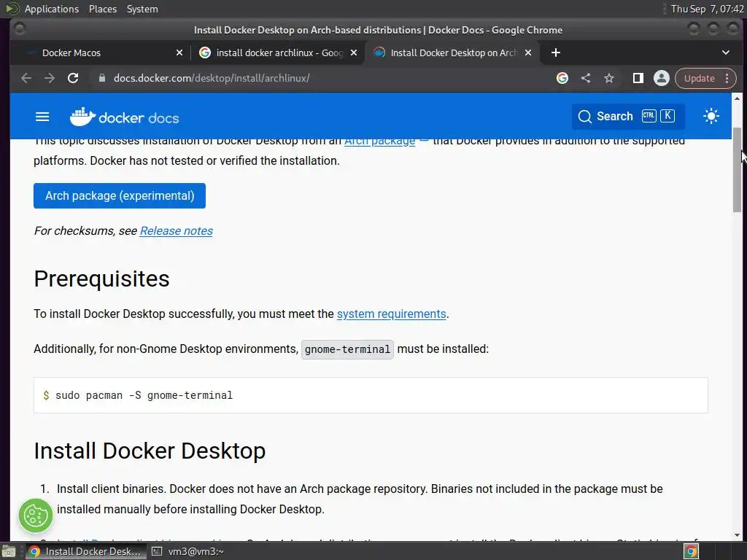The height and width of the screenshot is (560, 747).
Task: Expand the tab search dropdown chevron
Action: point(726,52)
